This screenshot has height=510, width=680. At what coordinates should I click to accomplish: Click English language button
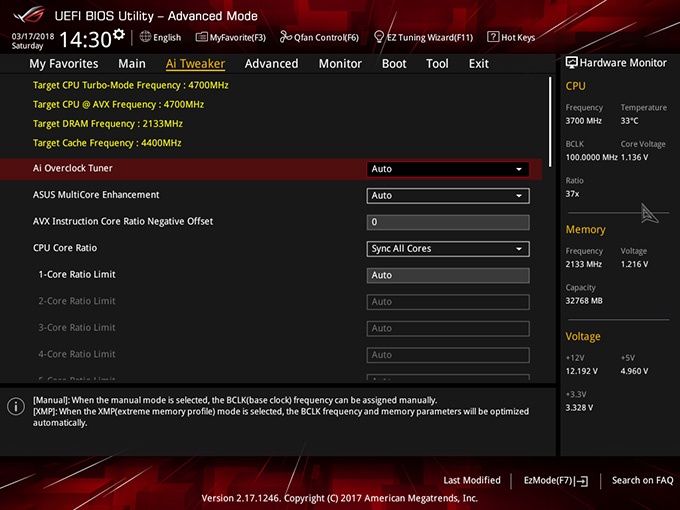coord(160,37)
